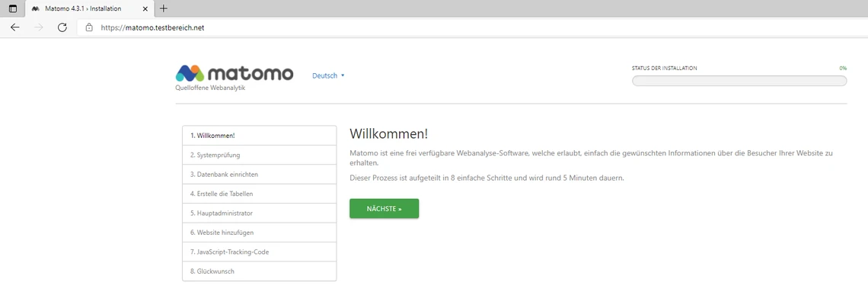Screen dimensions: 868x308
Task: Click the Matomo favicon on the browser tab
Action: [36, 8]
